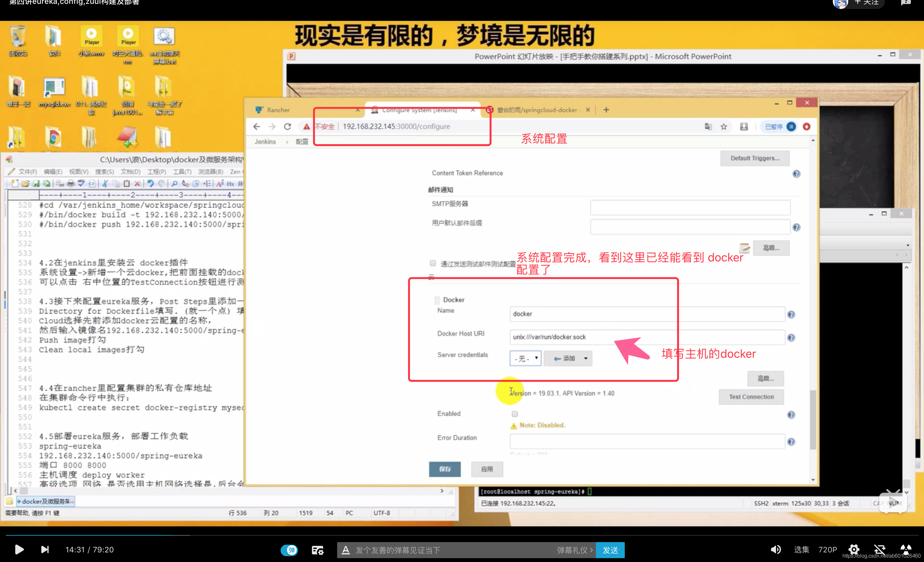Screen dimensions: 924x562
Task: Click the Print icon in EditPlus toolbar
Action: click(71, 183)
